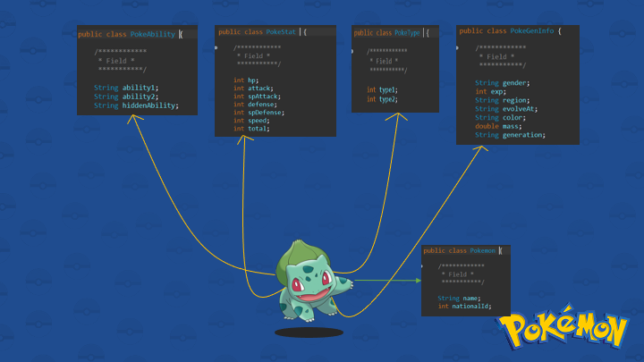Viewport: 644px width, 362px height.
Task: Click the Pokémon logo
Action: (x=563, y=327)
